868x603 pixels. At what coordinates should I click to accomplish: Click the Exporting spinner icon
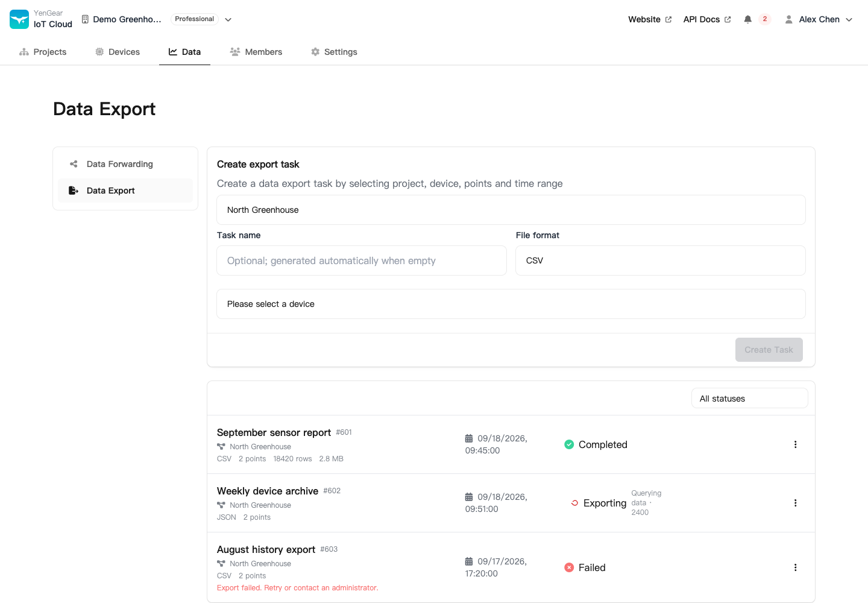pos(574,503)
